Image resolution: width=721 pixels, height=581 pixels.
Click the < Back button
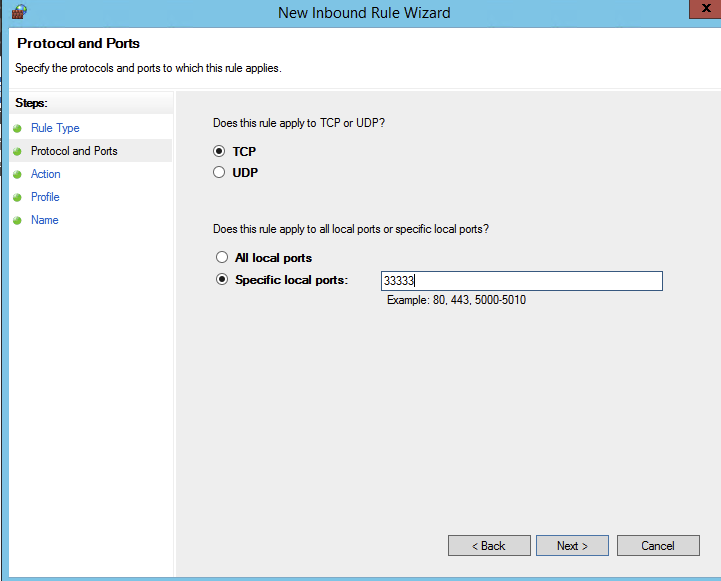point(489,545)
